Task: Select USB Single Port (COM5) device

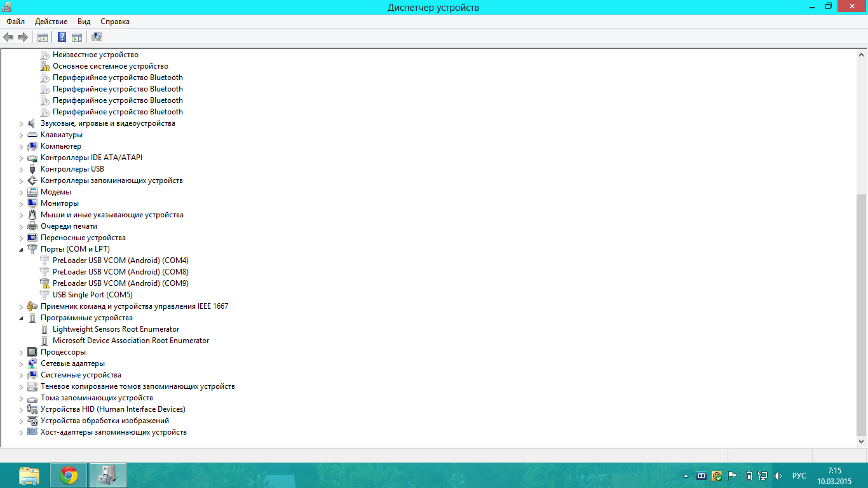Action: coord(92,295)
